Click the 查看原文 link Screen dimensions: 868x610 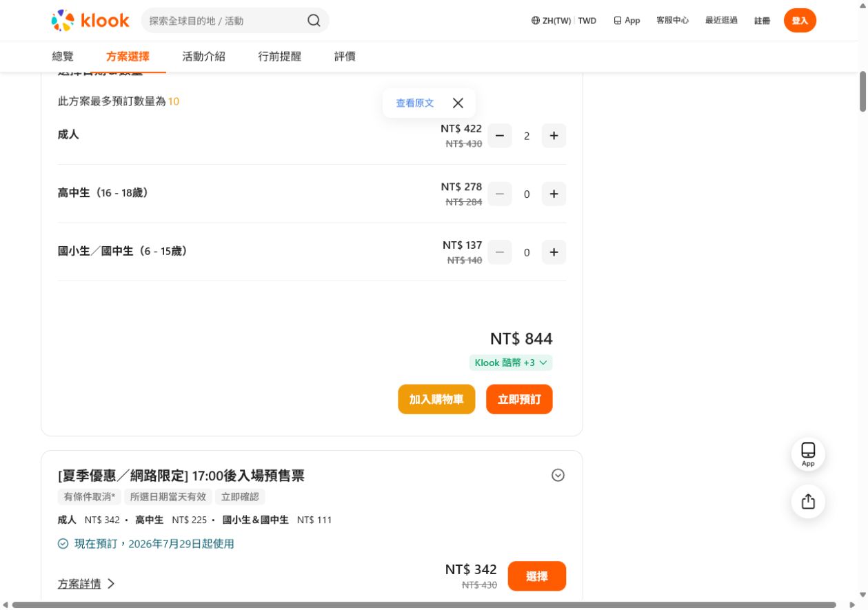tap(415, 103)
